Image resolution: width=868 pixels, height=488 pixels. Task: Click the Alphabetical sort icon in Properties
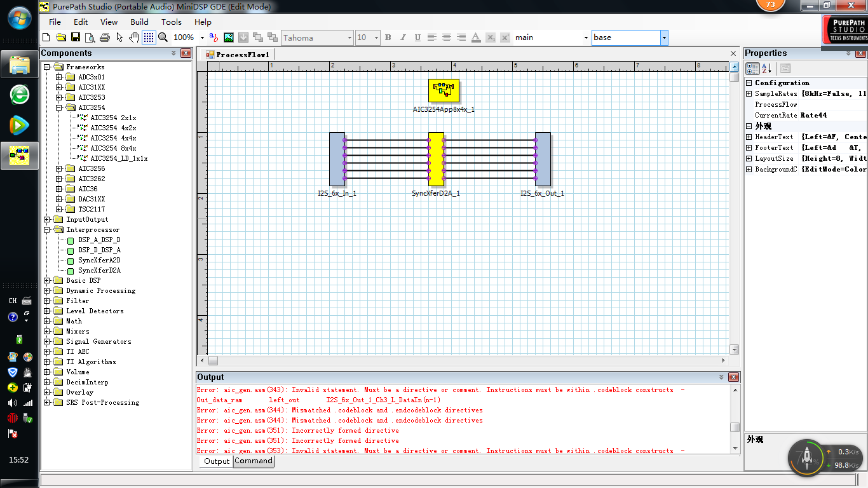(x=766, y=69)
